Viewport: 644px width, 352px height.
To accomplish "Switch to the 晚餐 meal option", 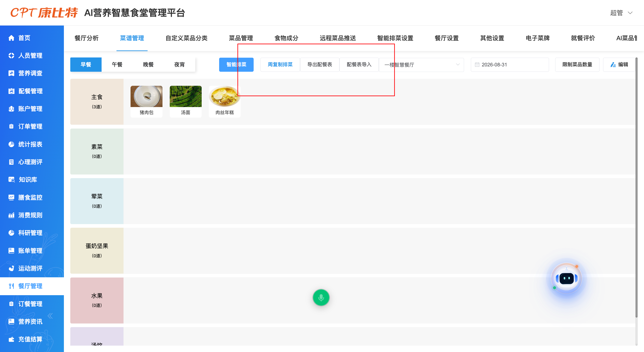I will coord(148,65).
